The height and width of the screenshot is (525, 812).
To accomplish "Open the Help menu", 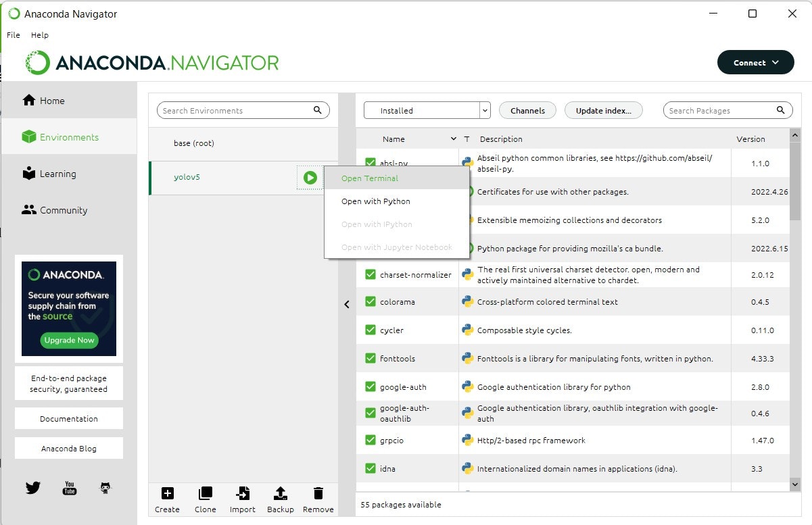I will point(40,35).
